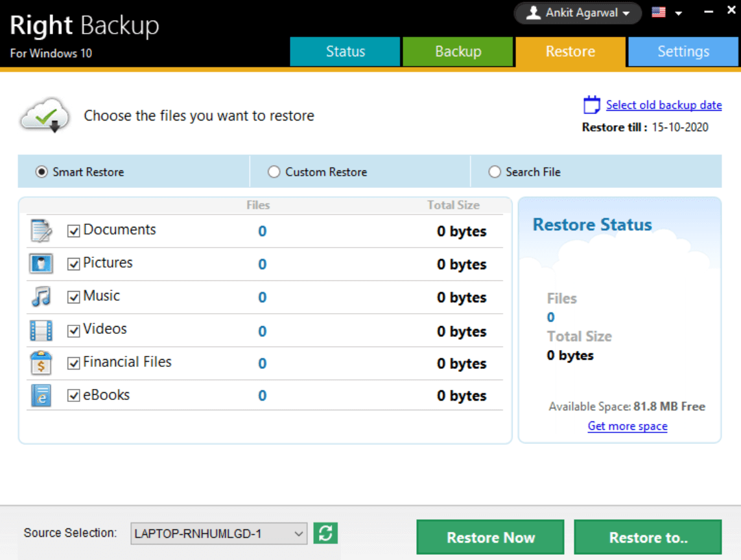Select the Search File radio option
Screen dimensions: 741x560
click(x=495, y=172)
